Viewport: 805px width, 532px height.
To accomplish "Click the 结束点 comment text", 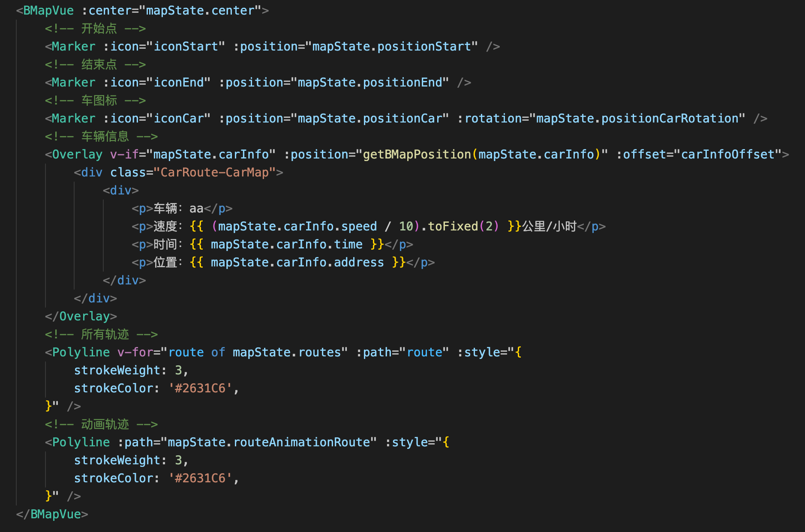I will pos(99,64).
